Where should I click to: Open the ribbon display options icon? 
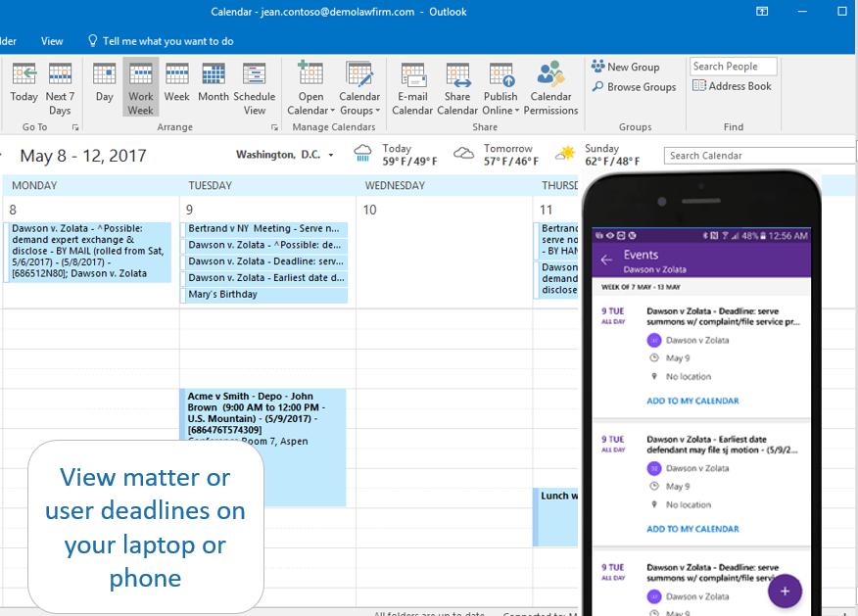tap(762, 12)
